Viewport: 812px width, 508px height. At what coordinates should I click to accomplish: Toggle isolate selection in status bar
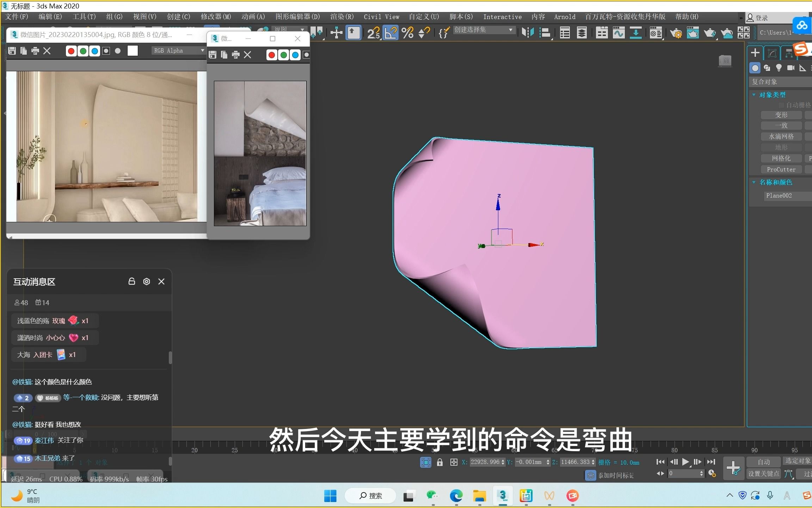[x=426, y=462]
